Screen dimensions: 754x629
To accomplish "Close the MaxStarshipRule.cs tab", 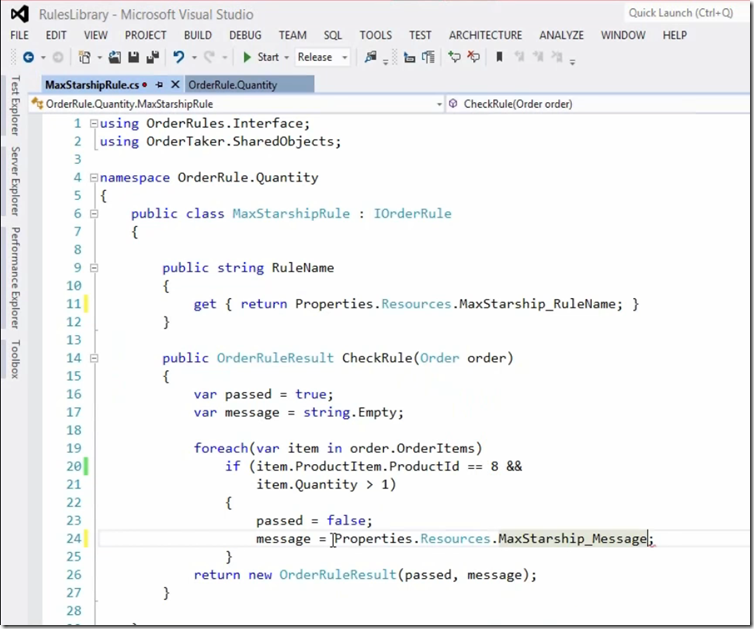I will pos(175,85).
